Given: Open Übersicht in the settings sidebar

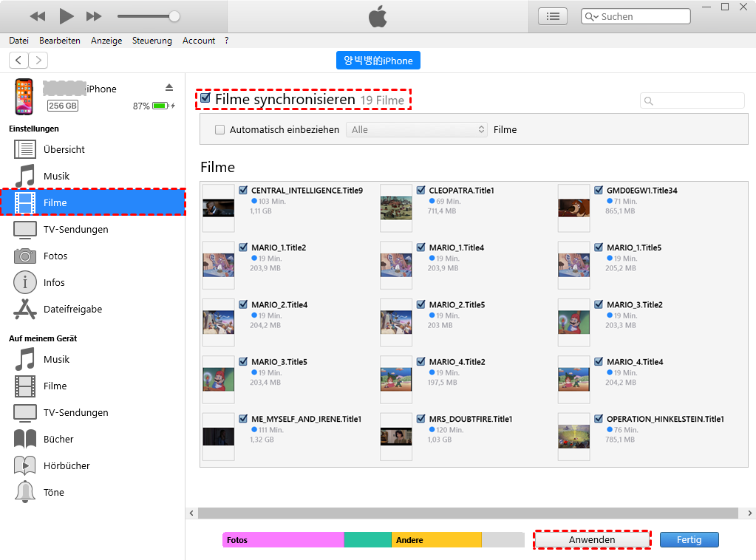Looking at the screenshot, I should coord(92,149).
